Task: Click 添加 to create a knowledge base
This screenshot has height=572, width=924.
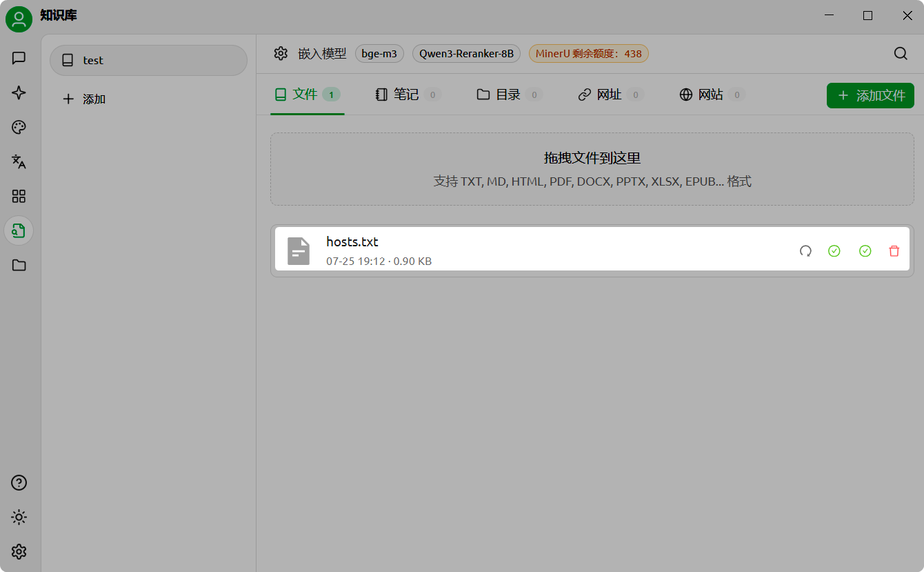Action: tap(84, 99)
